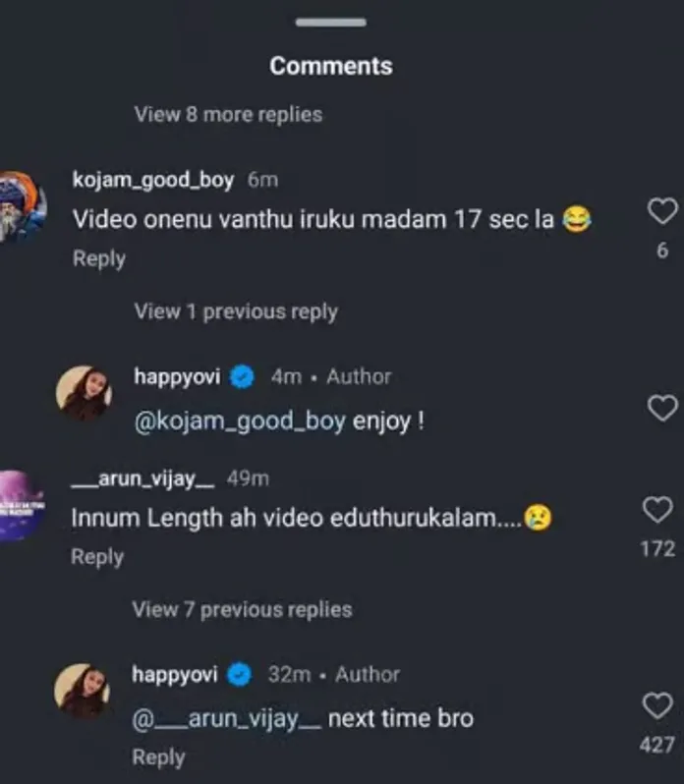Open kojam_good_boy's profile picture
Image resolution: width=684 pixels, height=784 pixels.
(x=20, y=207)
